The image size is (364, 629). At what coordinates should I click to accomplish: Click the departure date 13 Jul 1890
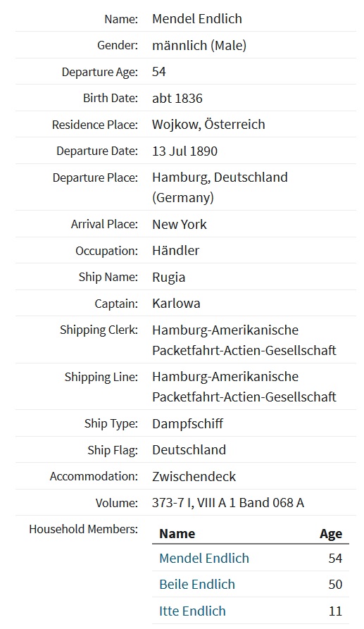pos(184,151)
